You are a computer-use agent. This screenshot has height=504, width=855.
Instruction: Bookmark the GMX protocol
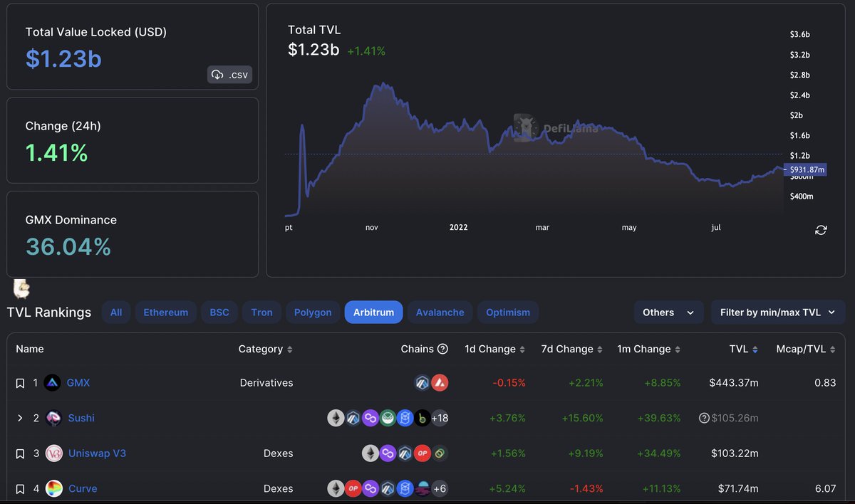coord(20,382)
